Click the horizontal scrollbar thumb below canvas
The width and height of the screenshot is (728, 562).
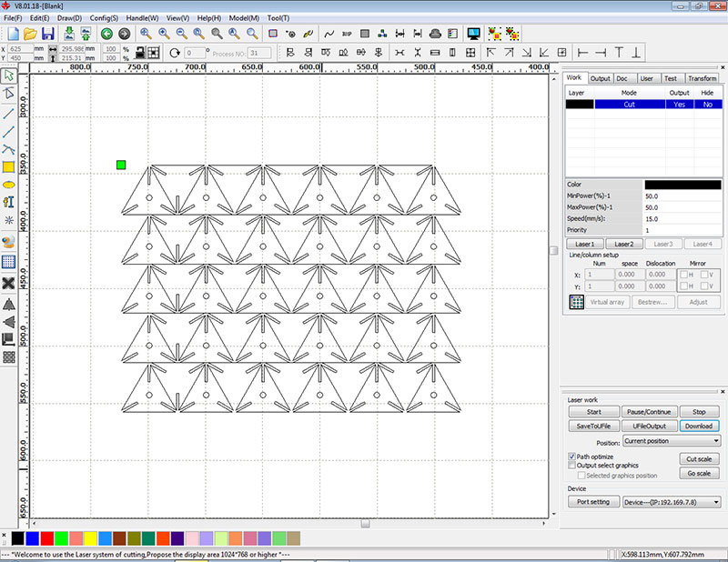[366, 524]
